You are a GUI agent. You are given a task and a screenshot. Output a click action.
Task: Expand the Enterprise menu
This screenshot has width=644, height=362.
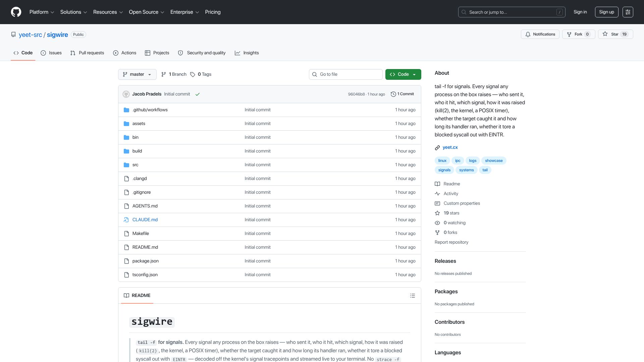coord(184,12)
